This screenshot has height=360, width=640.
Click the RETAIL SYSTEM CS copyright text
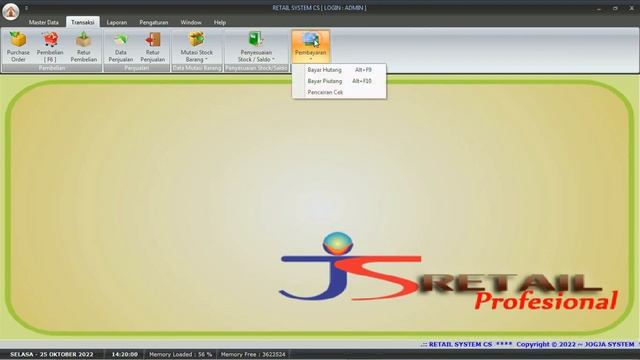(528, 344)
